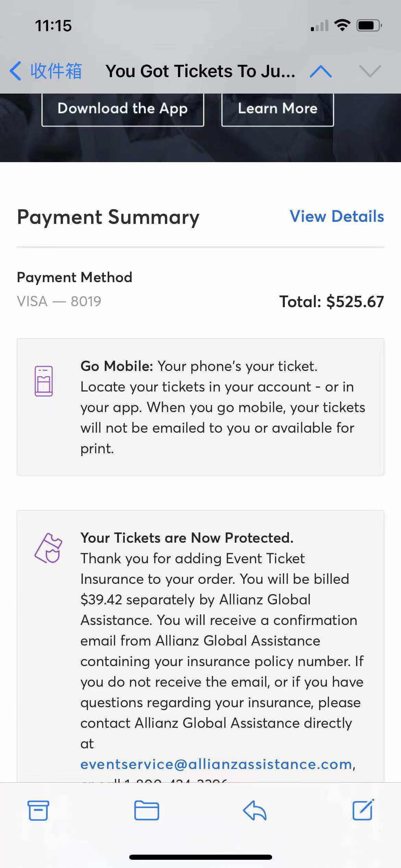
Task: Tap the 11:15 status bar clock
Action: tap(53, 26)
